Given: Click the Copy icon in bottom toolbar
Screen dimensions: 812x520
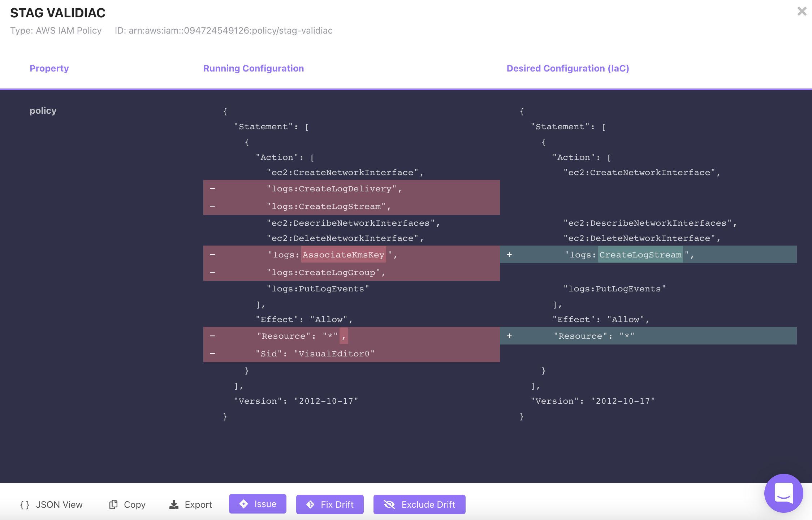Looking at the screenshot, I should (x=113, y=504).
